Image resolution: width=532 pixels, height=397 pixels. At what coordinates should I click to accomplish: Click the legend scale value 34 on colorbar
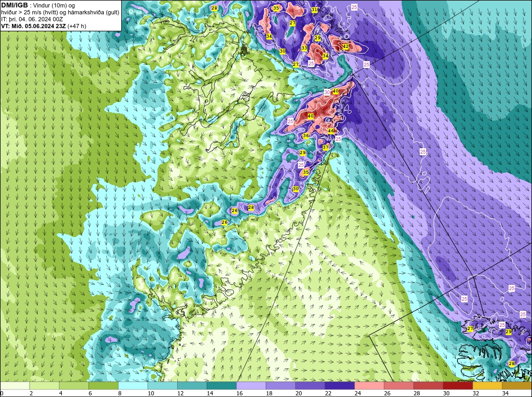[505, 393]
